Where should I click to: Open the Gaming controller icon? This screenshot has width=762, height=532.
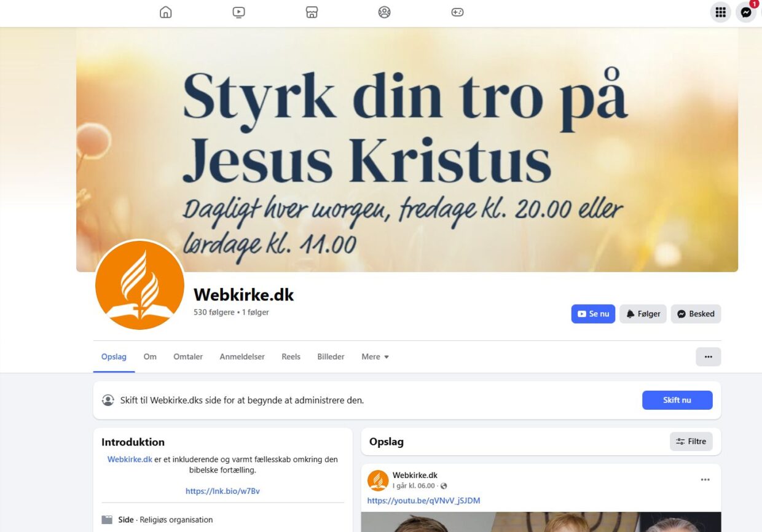pos(457,12)
